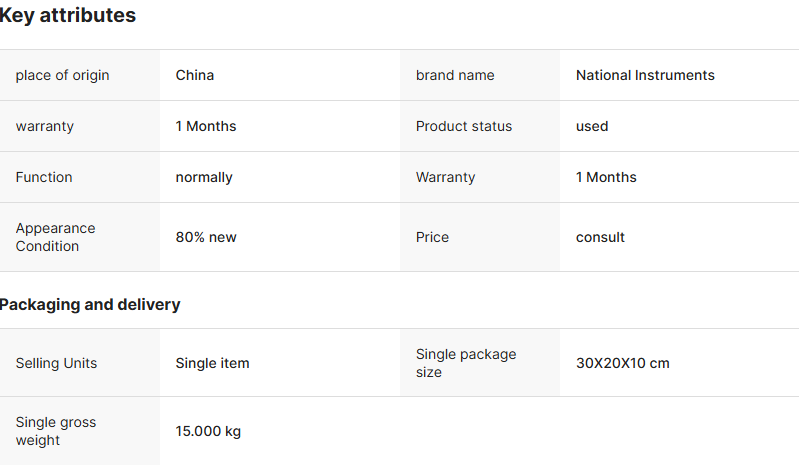Screen dimensions: 799x465
Task: Select the Price label cell
Action: point(432,237)
